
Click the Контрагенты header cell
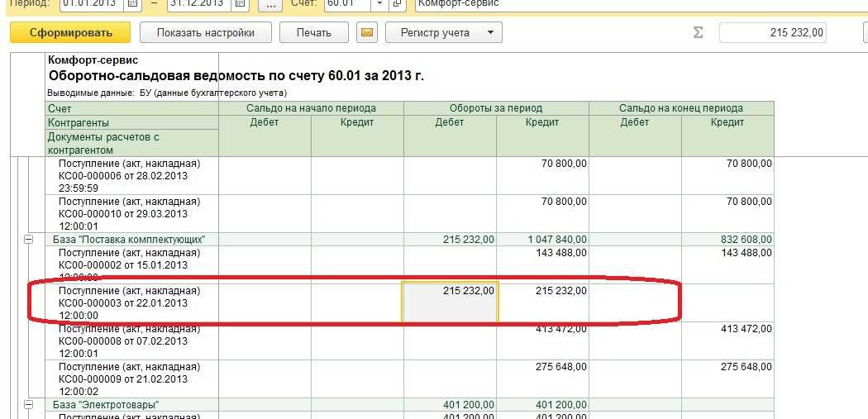click(x=133, y=122)
